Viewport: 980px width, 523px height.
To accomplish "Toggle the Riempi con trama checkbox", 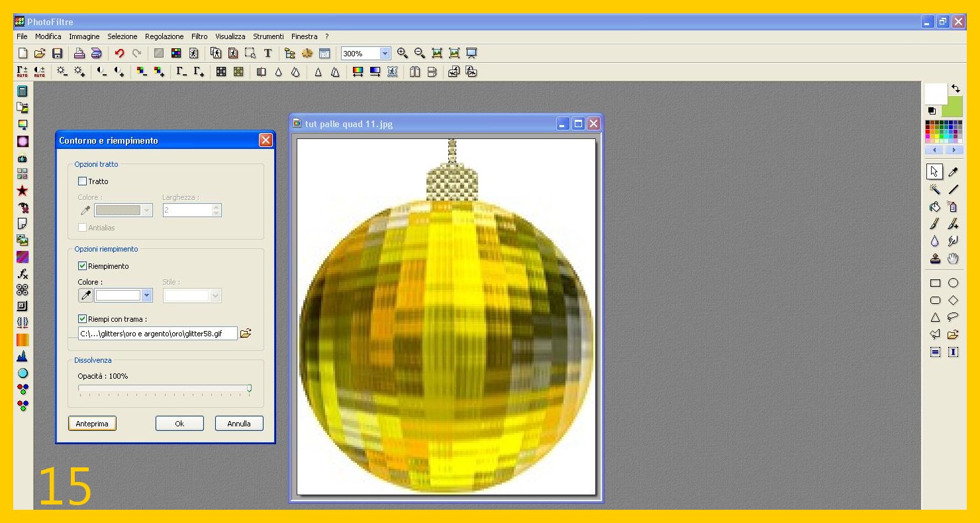I will coord(83,319).
